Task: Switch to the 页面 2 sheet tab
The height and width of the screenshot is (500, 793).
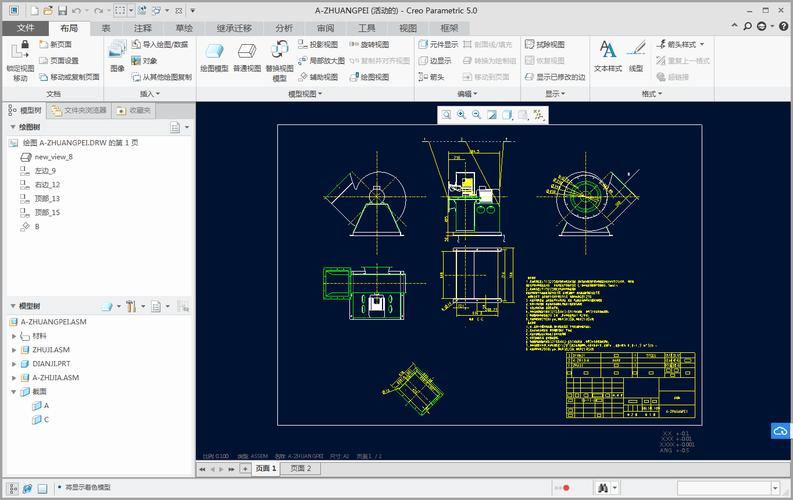Action: [x=301, y=469]
